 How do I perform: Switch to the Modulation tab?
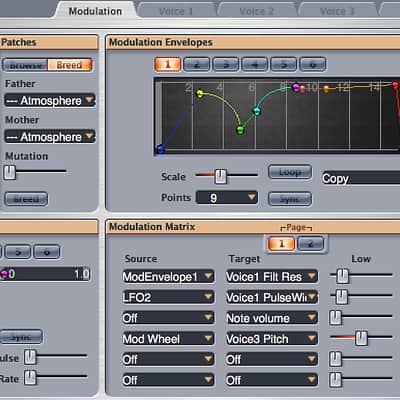95,11
